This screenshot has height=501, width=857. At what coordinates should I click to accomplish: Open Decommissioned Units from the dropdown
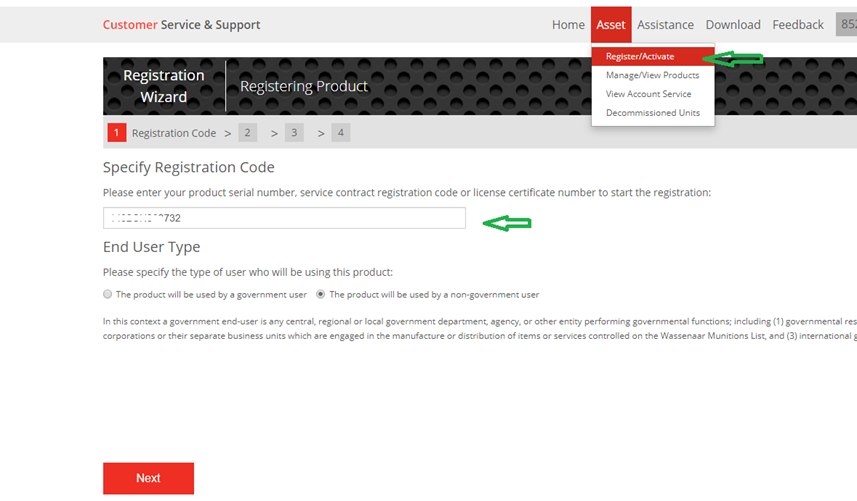tap(652, 113)
